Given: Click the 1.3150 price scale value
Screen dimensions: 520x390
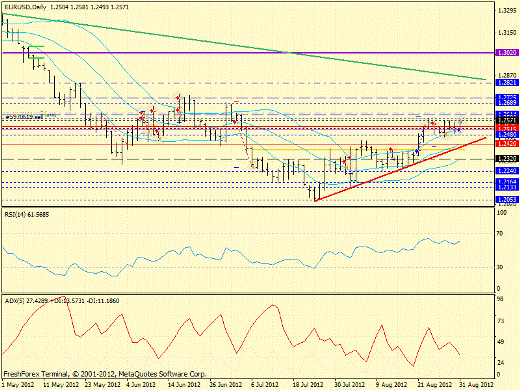Looking at the screenshot, I should (507, 33).
